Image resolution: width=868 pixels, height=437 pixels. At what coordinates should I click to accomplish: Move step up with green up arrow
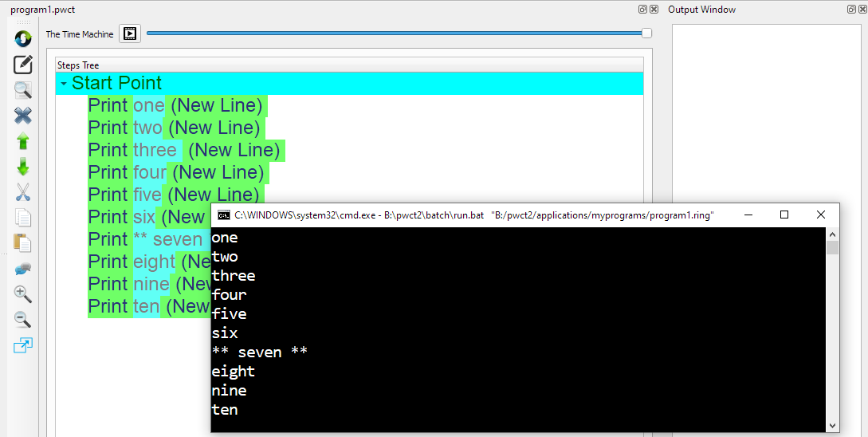(23, 141)
